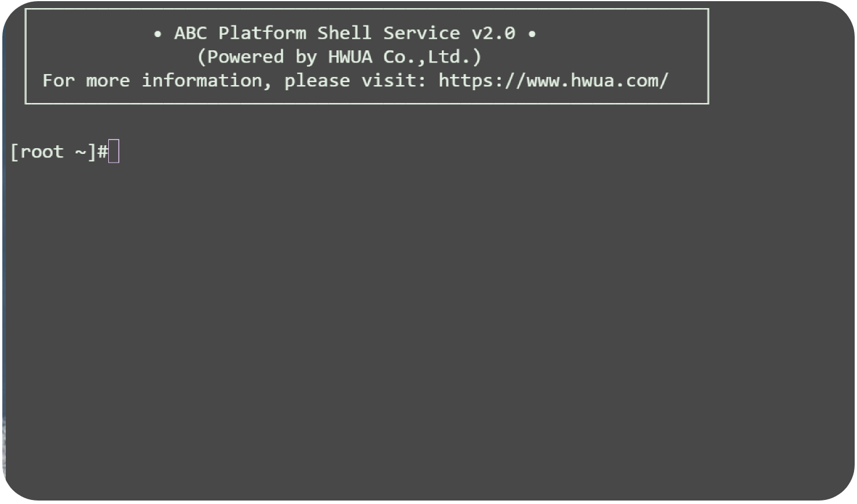Viewport: 857px width, 504px height.
Task: Click the cursor block after the prompt
Action: pyautogui.click(x=113, y=152)
